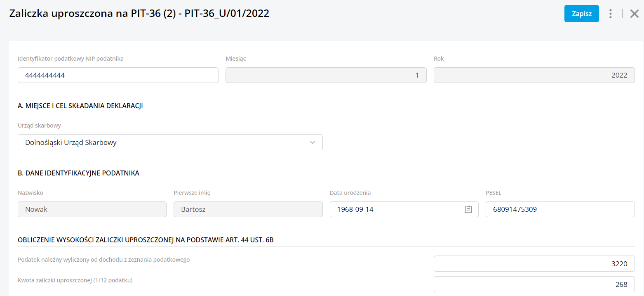Screen dimensions: 644x296
Task: Click the Zapisz save button
Action: click(581, 14)
